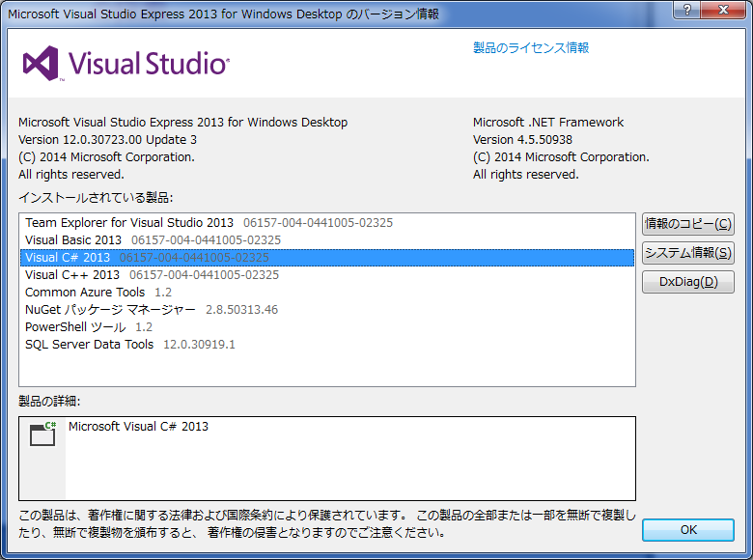This screenshot has height=560, width=753.
Task: Click the Microsoft Visual C# 2013 details text
Action: pyautogui.click(x=138, y=427)
